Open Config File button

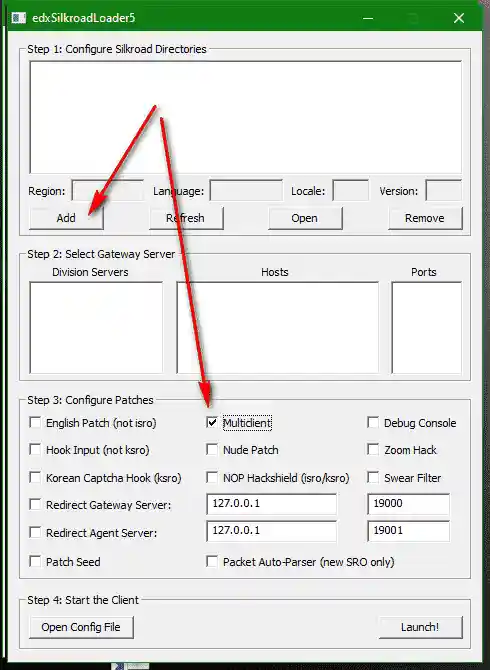[81, 627]
